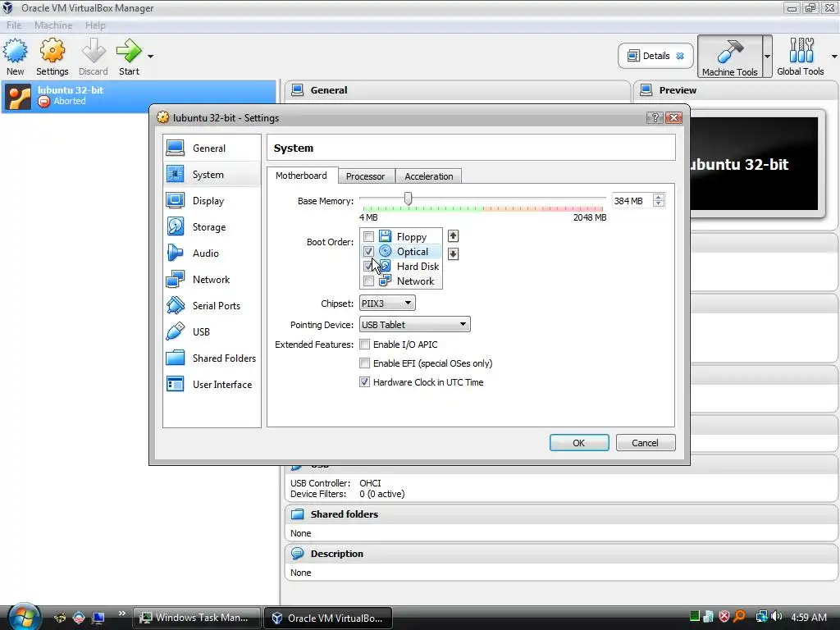Toggle the Hard Disk boot device checkbox
This screenshot has height=630, width=840.
pyautogui.click(x=368, y=266)
